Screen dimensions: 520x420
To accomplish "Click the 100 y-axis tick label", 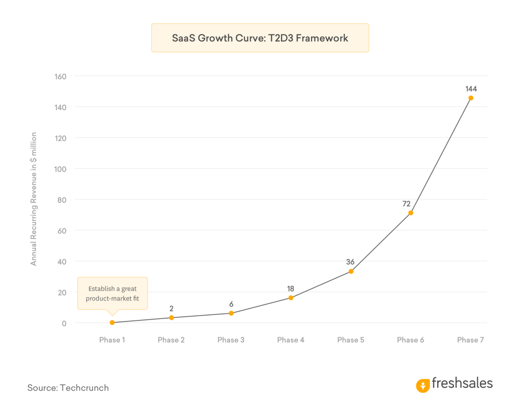I will pos(60,169).
